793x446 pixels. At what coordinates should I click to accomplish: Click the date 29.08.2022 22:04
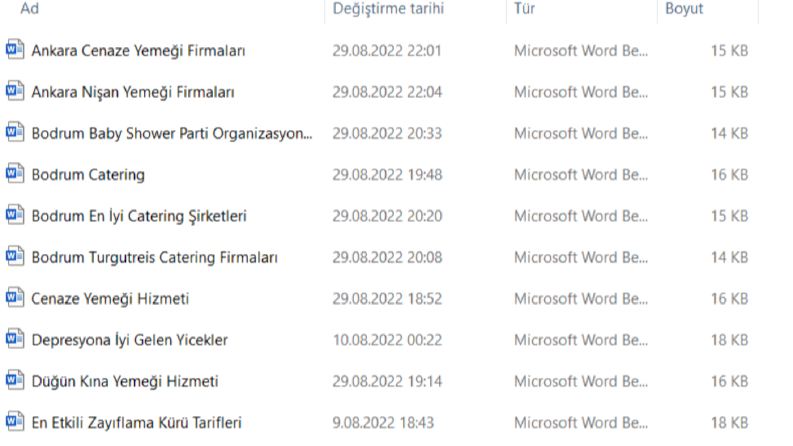[387, 92]
